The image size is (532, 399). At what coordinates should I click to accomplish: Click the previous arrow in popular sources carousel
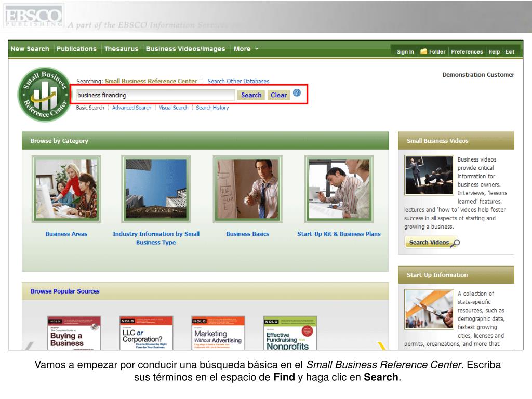pos(30,345)
